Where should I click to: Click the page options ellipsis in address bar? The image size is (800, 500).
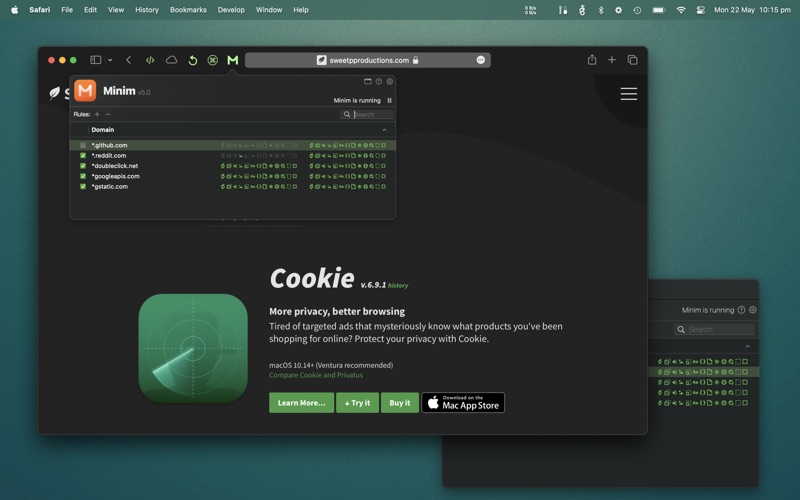point(481,60)
